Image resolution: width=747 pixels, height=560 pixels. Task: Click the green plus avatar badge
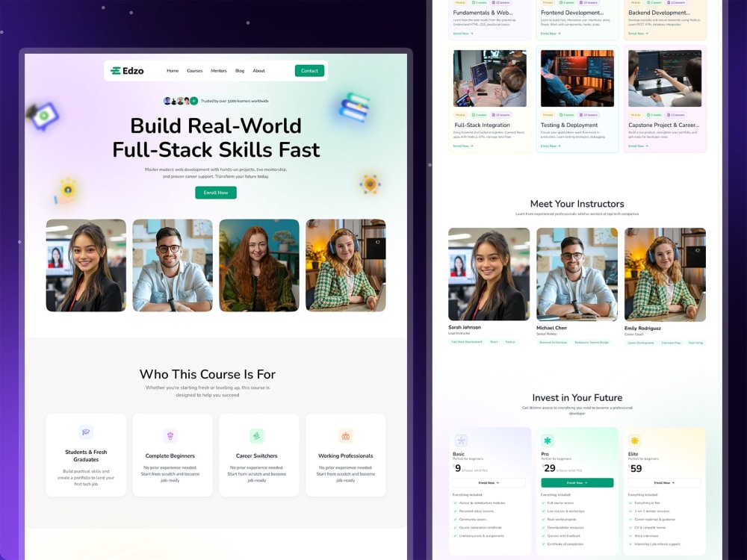coord(194,101)
